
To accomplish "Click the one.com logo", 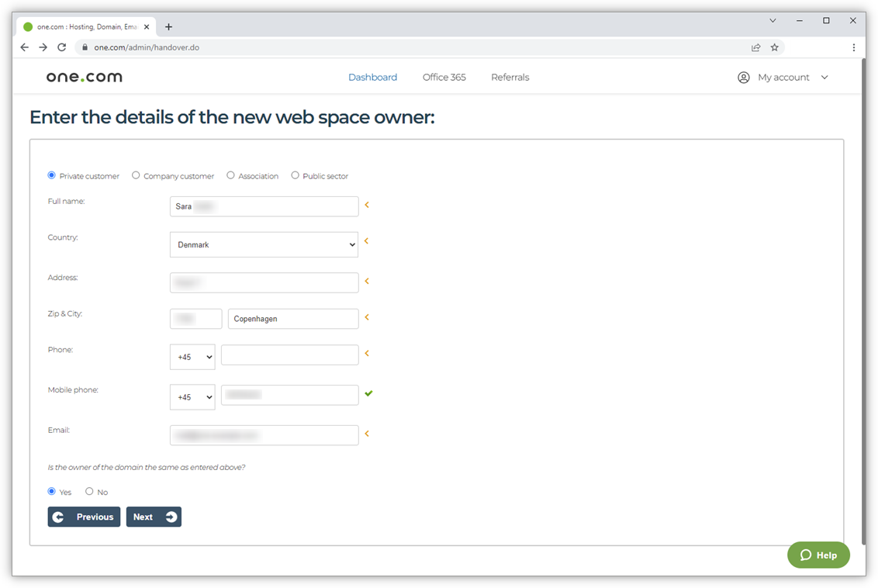I will 83,76.
